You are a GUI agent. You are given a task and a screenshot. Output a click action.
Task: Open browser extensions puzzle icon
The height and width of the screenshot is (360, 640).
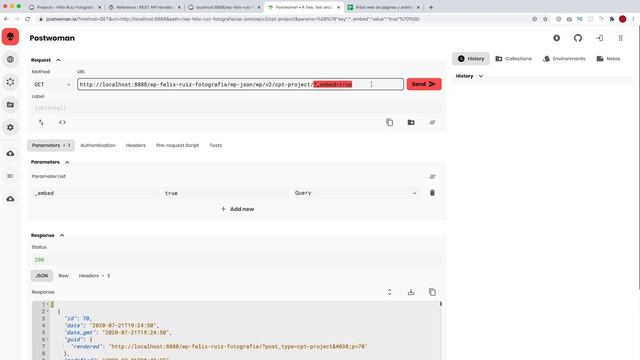[611, 19]
